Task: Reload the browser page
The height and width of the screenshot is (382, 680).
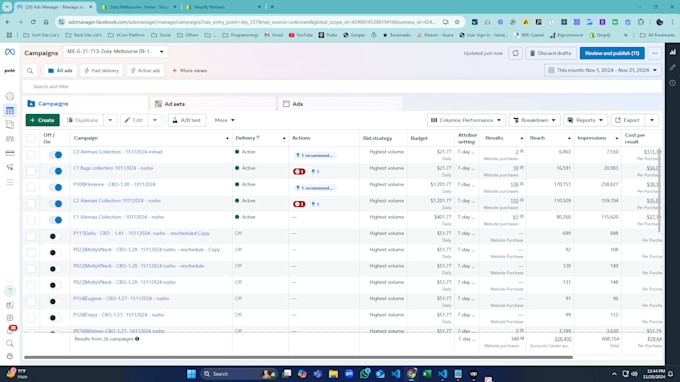Action: pos(33,22)
